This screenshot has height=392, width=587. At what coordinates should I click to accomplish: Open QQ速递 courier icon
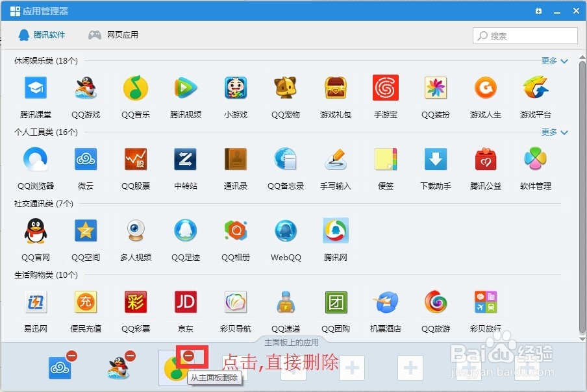pos(286,302)
